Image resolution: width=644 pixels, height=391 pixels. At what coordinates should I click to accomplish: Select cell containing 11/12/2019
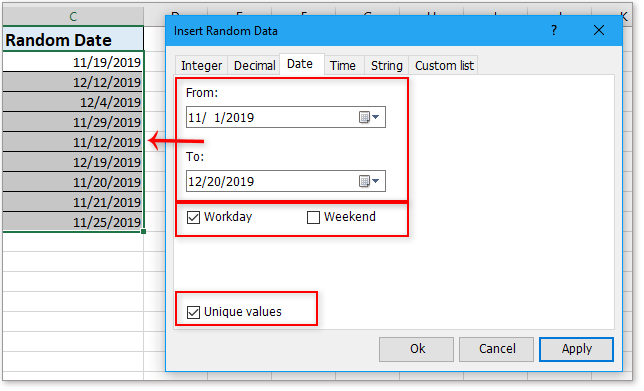pyautogui.click(x=73, y=142)
